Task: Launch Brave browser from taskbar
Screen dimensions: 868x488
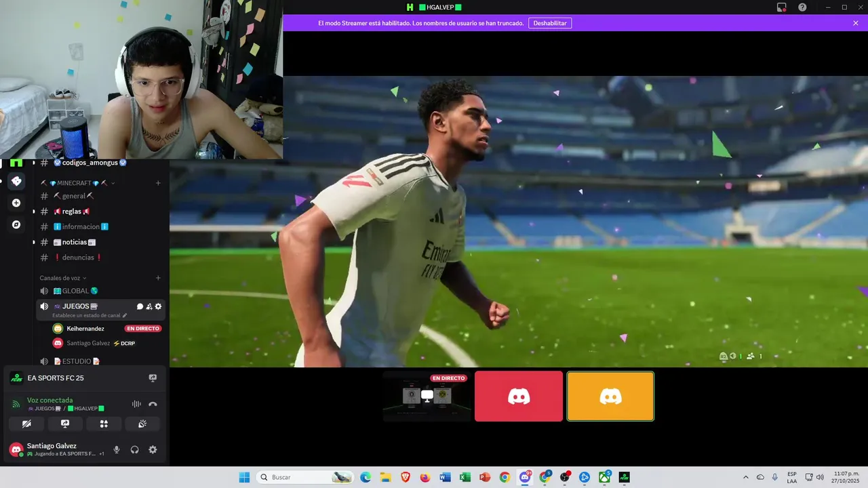Action: (406, 477)
